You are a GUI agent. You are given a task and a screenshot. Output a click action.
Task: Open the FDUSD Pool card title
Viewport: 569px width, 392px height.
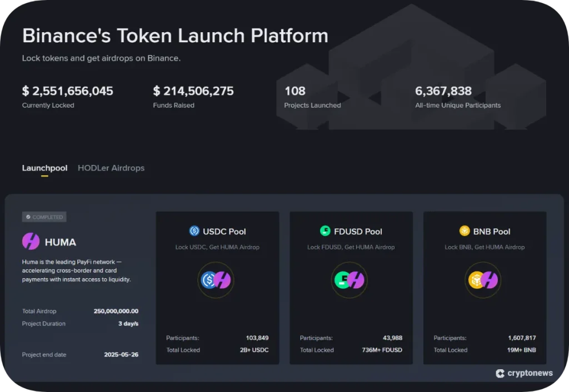[x=358, y=232]
